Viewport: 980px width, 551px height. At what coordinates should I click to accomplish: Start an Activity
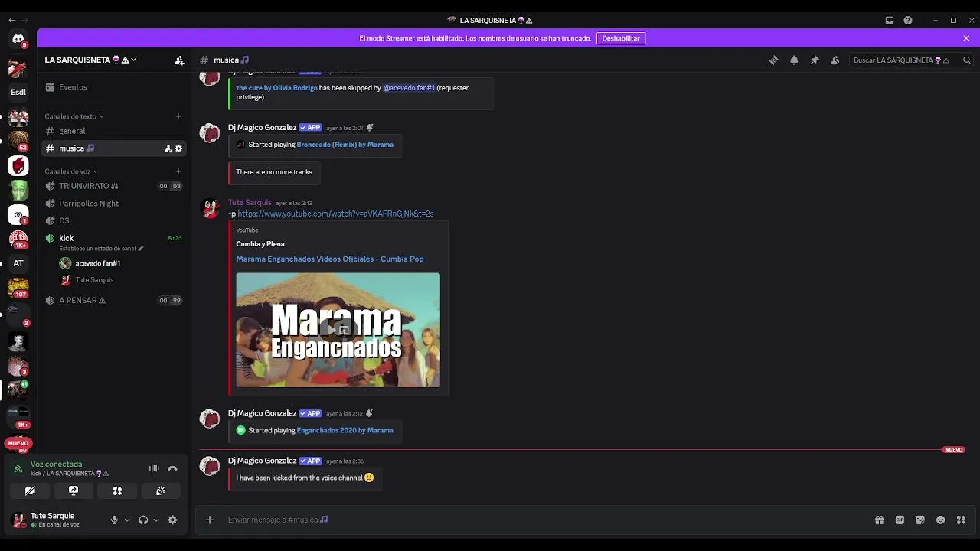click(117, 491)
